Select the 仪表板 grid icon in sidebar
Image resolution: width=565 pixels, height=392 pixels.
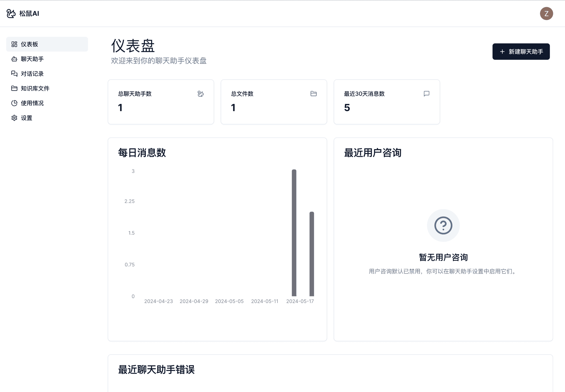coord(14,44)
